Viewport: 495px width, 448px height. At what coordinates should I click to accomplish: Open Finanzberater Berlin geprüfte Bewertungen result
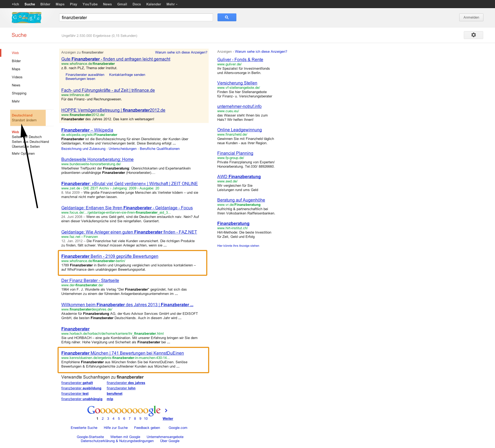tap(110, 256)
